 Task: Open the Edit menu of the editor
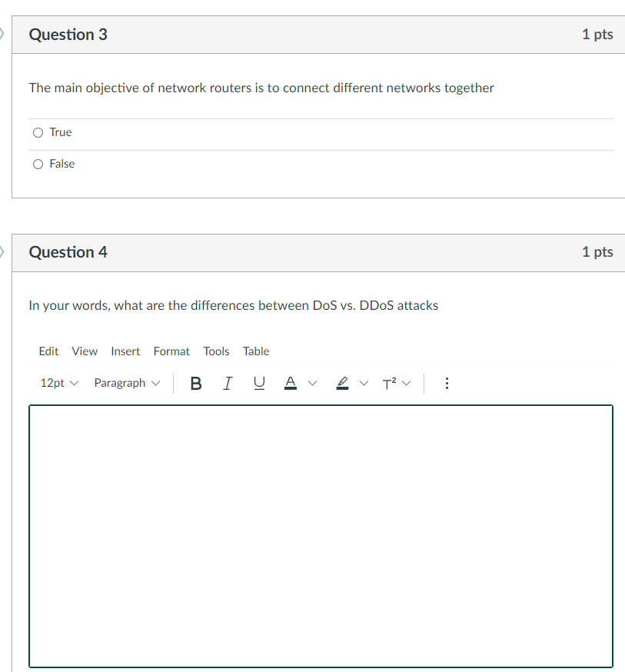click(x=48, y=351)
